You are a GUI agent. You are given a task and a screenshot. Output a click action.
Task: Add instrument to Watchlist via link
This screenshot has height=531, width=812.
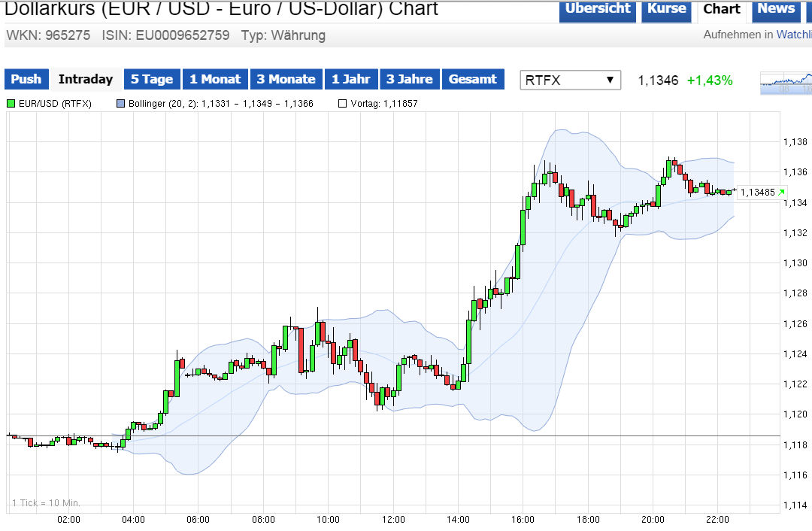click(793, 35)
